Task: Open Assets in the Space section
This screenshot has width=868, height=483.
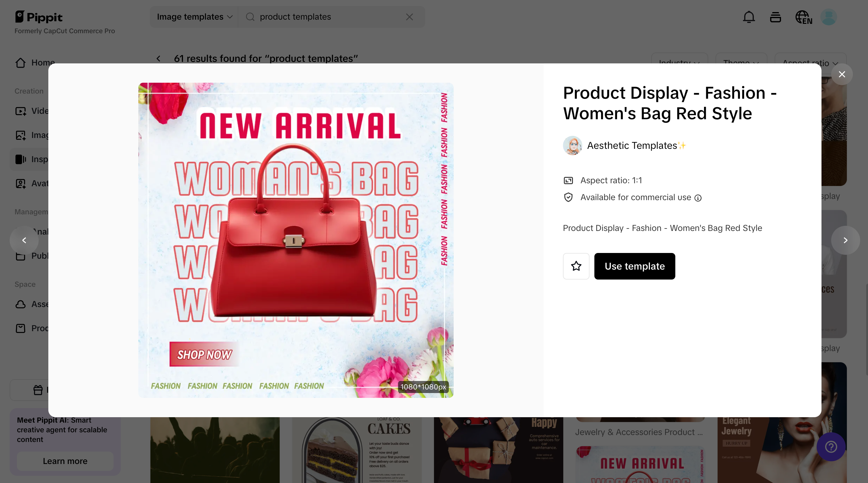Action: point(21,304)
